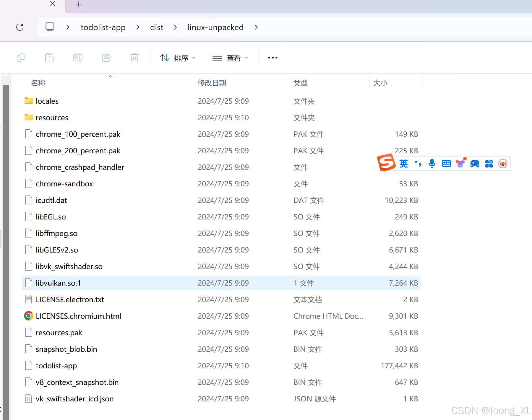Viewport: 532px width, 420px height.
Task: Sort by 修改日期 column header
Action: pyautogui.click(x=212, y=83)
